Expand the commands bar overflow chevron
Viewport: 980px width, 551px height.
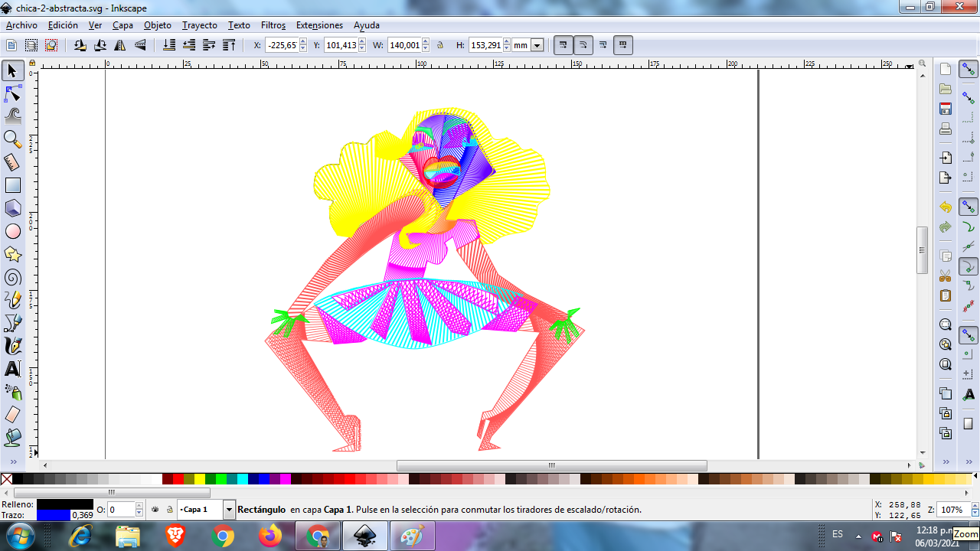click(x=946, y=462)
